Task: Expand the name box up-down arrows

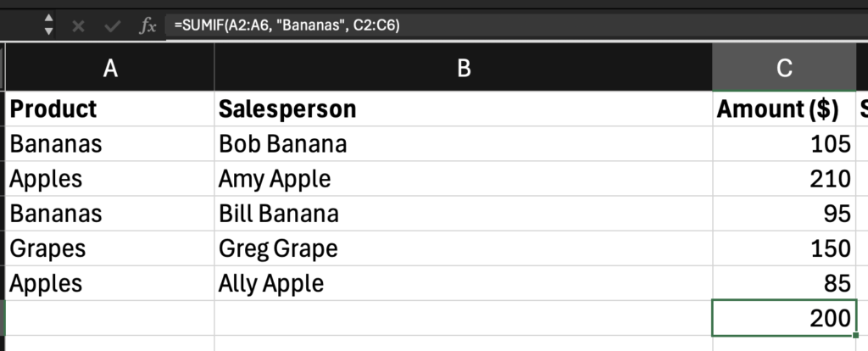Action: (x=48, y=25)
